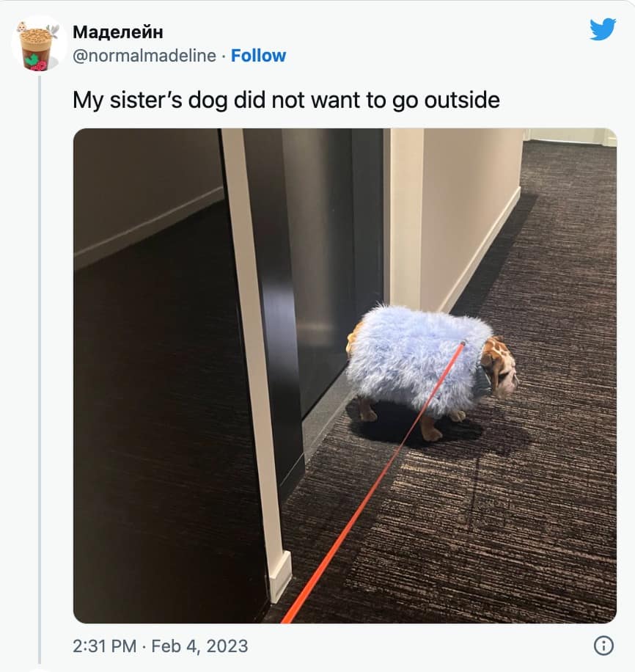
Task: Click the profile avatar picture
Action: tap(37, 44)
